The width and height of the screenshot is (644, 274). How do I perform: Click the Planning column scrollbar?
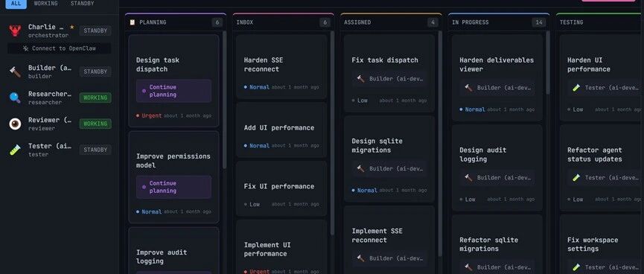click(x=224, y=100)
